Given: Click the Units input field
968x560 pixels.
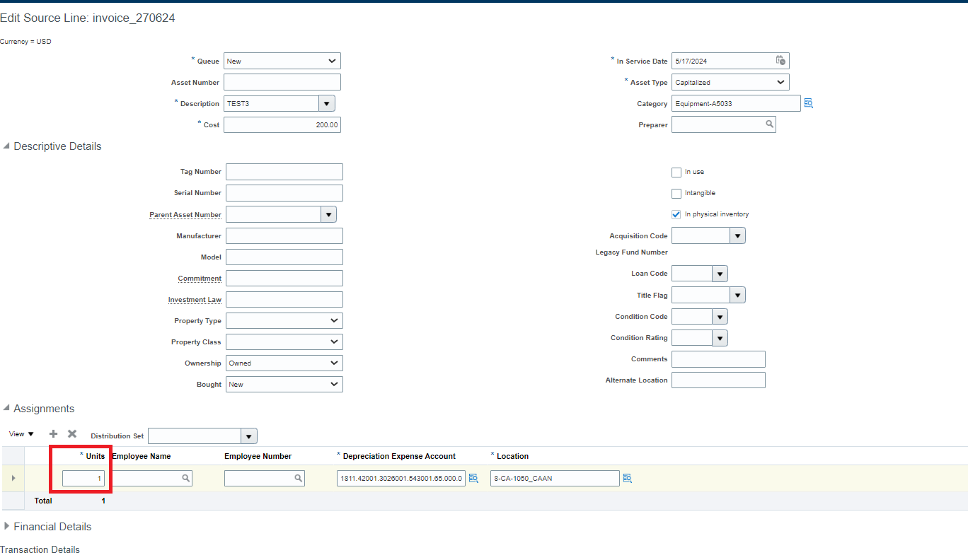Looking at the screenshot, I should (x=83, y=478).
